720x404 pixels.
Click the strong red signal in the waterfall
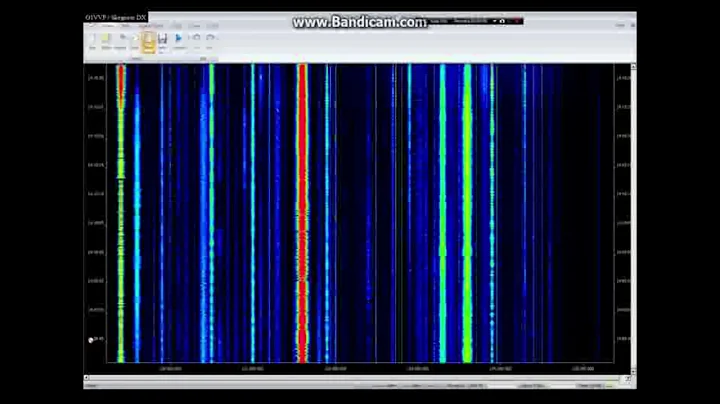(302, 213)
